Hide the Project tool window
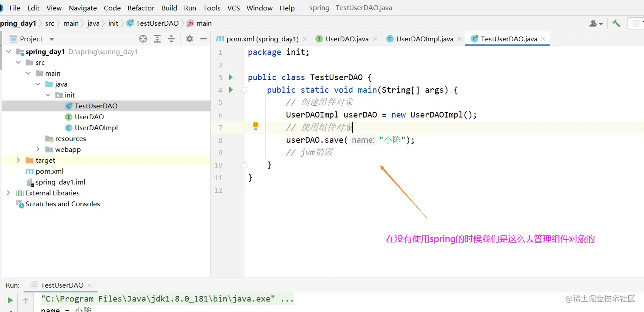This screenshot has height=312, width=644. [203, 39]
